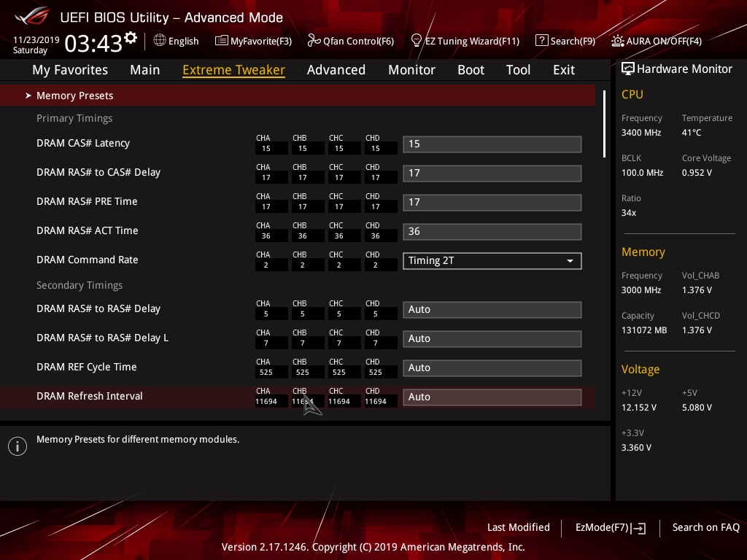Click the info icon in help panel

point(18,446)
